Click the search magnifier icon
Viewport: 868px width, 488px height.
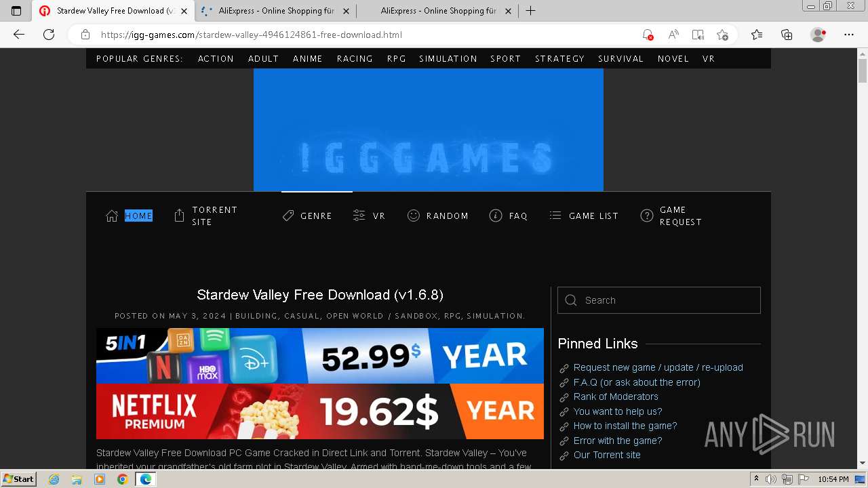click(x=571, y=300)
